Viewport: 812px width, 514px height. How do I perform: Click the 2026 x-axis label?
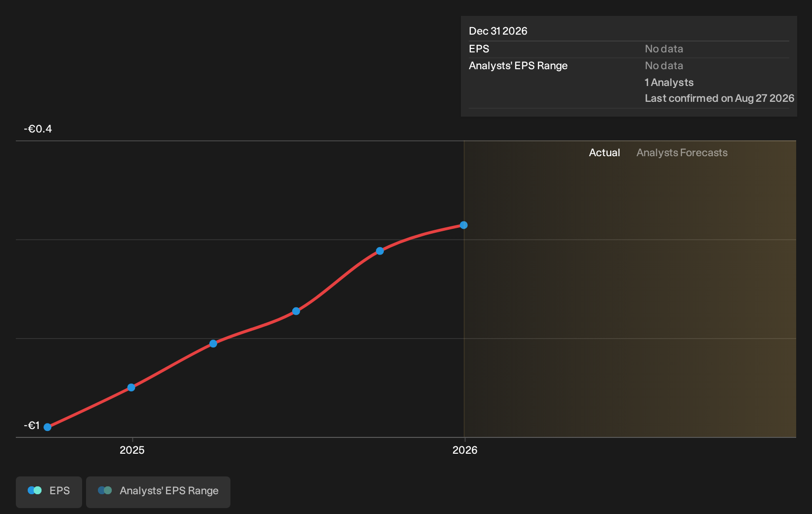click(x=465, y=450)
